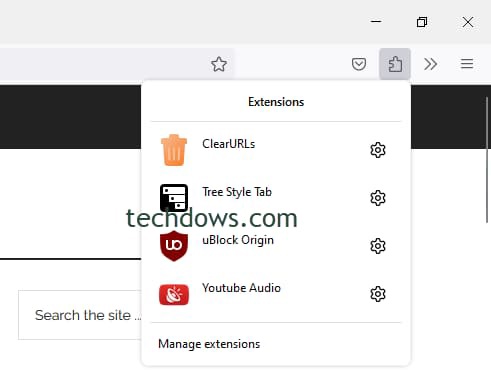Screen dimensions: 491x375
Task: Click the Search the site field
Action: (x=80, y=315)
